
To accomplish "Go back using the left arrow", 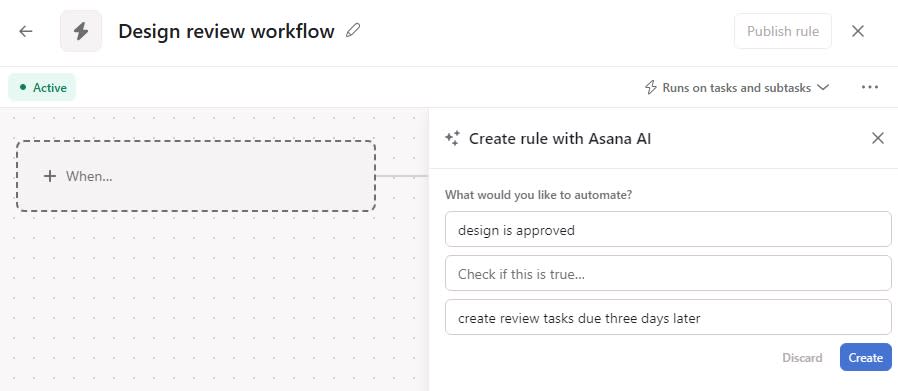I will (26, 31).
